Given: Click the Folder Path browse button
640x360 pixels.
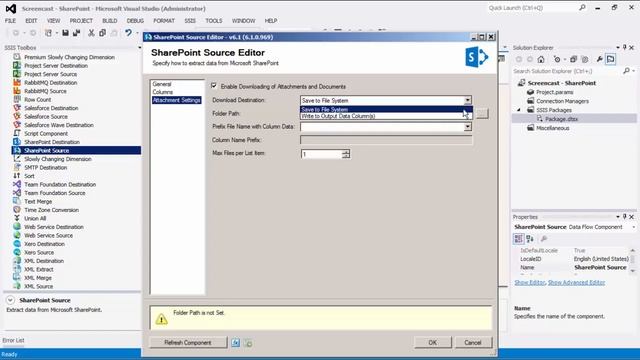Looking at the screenshot, I should coord(482,113).
